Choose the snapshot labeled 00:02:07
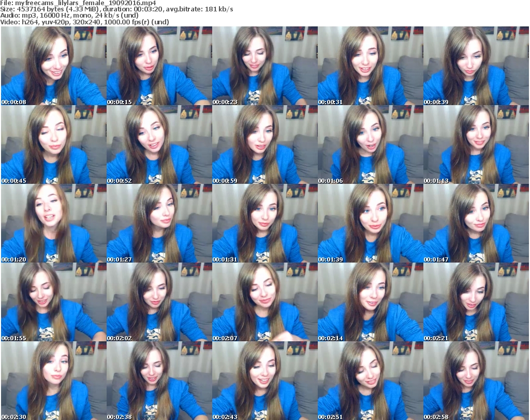 [x=264, y=302]
